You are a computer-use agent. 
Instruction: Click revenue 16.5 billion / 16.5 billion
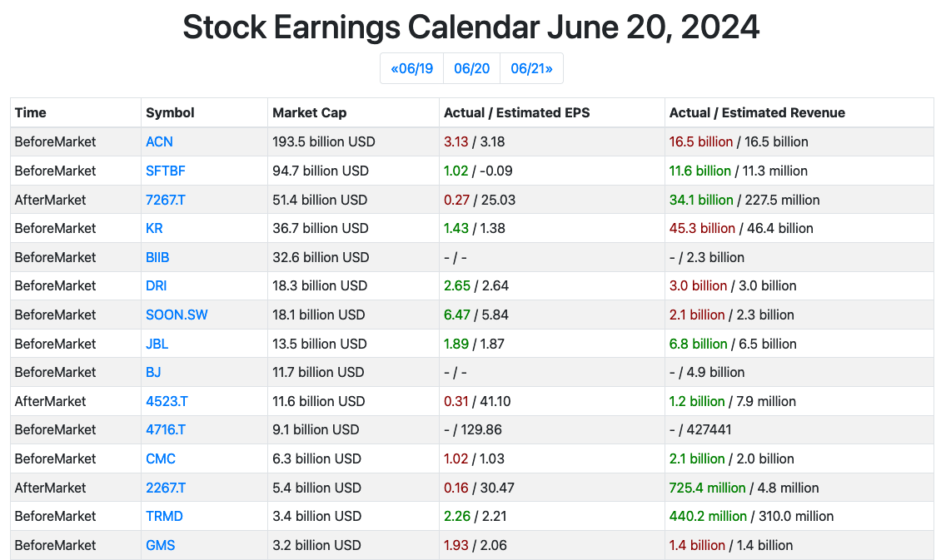tap(739, 142)
